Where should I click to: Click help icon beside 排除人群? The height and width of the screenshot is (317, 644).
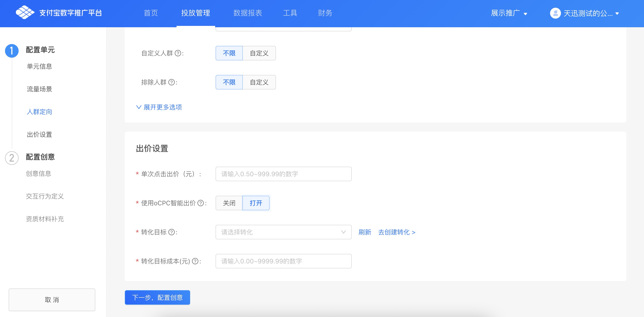pos(172,82)
